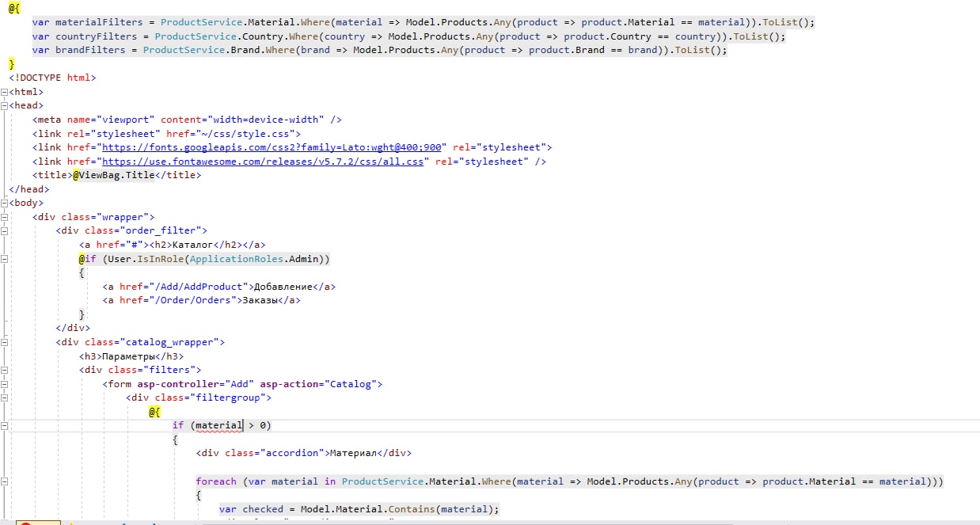The height and width of the screenshot is (525, 980).
Task: Collapse the @if User.IsInRole block
Action: 5,259
